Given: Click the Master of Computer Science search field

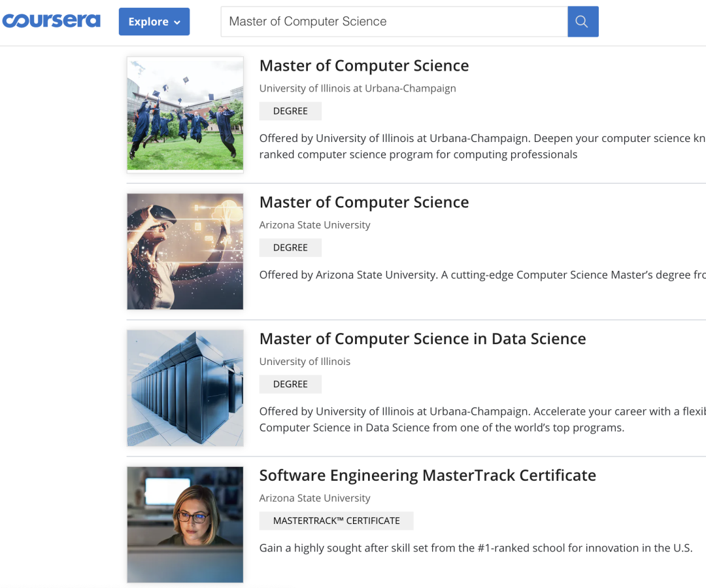Looking at the screenshot, I should pos(394,22).
